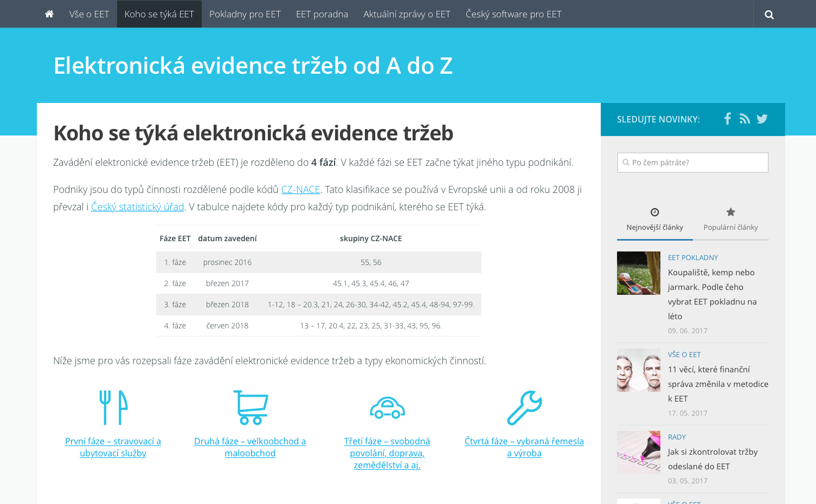816x504 pixels.
Task: Select 'Koho se týká EET' menu item
Action: tap(159, 14)
